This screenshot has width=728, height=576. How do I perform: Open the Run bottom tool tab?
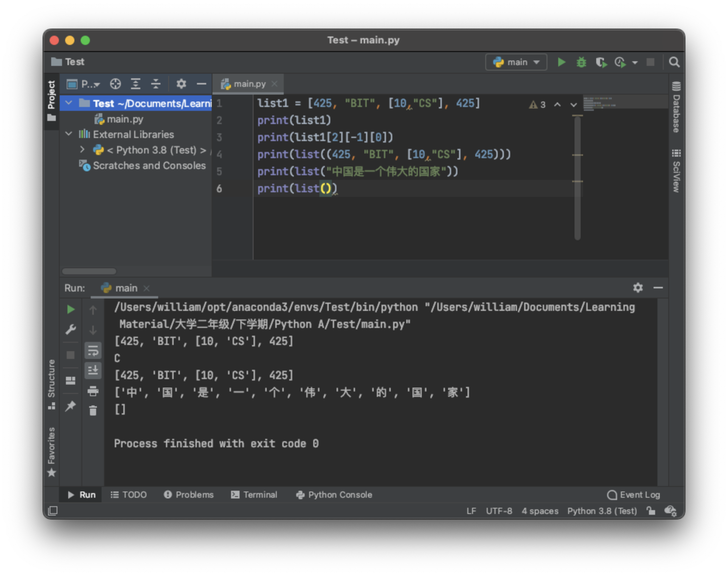(x=81, y=495)
